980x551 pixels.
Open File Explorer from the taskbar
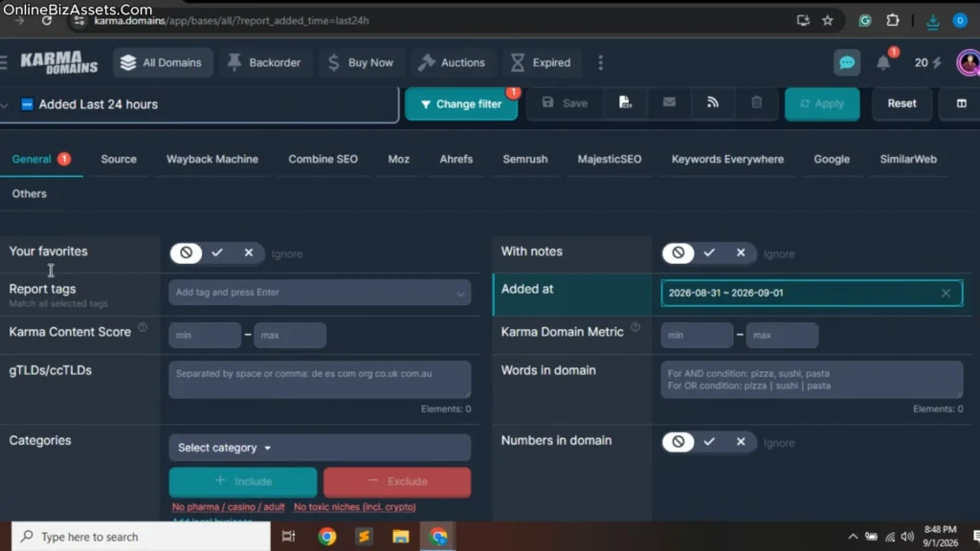coord(401,537)
